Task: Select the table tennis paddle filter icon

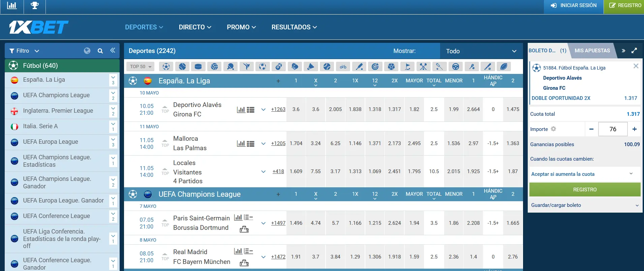Action: point(231,66)
